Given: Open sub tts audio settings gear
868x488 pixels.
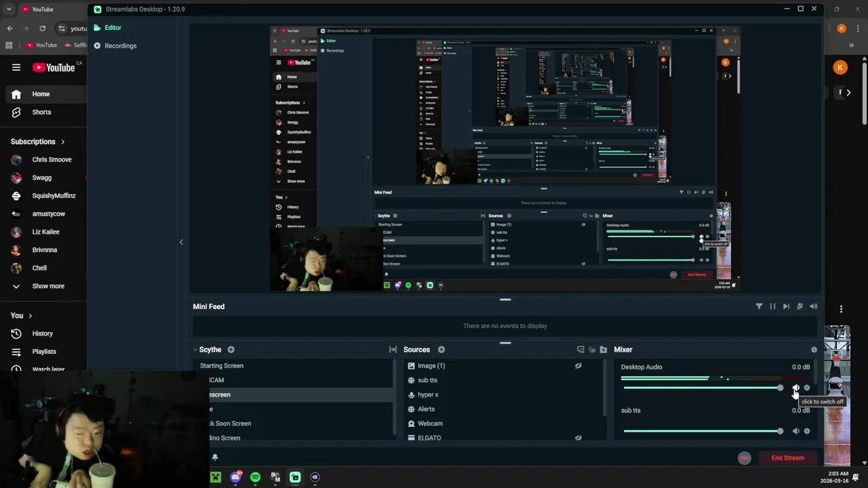Looking at the screenshot, I should click(x=806, y=431).
